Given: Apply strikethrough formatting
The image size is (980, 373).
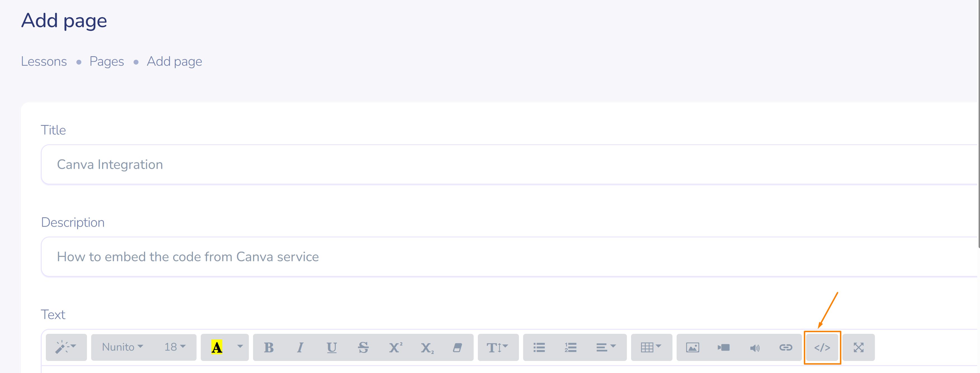Looking at the screenshot, I should coord(363,348).
